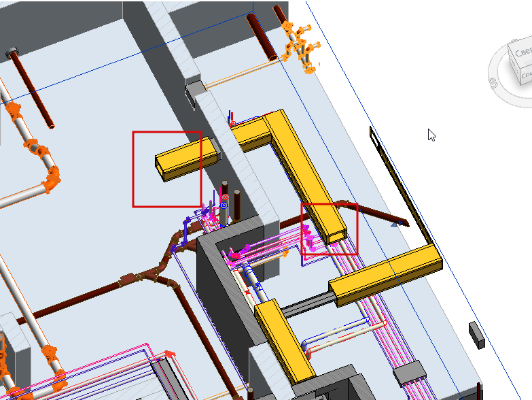Select the thin dark frame along the right edge

tap(400, 185)
